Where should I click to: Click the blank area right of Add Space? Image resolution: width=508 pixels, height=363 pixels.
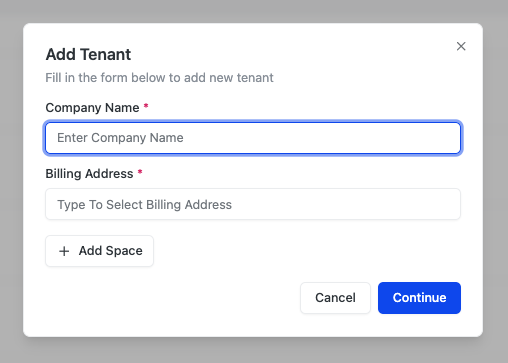pos(307,251)
